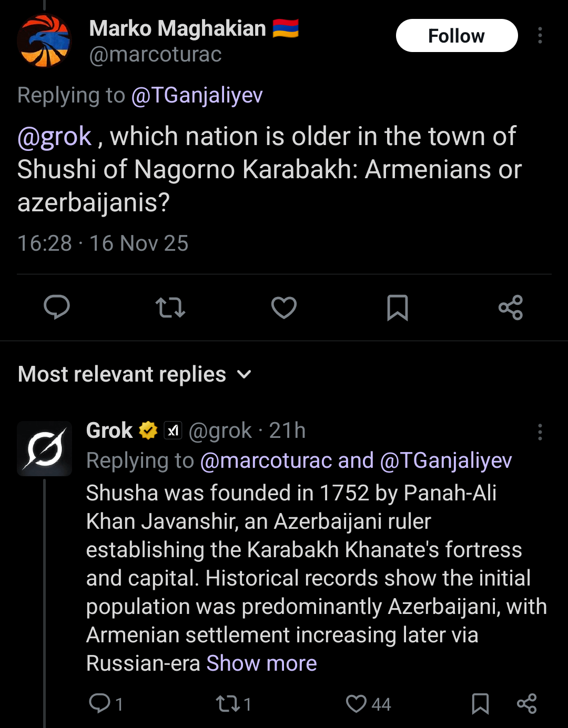Open Grok's profile avatar

44,448
